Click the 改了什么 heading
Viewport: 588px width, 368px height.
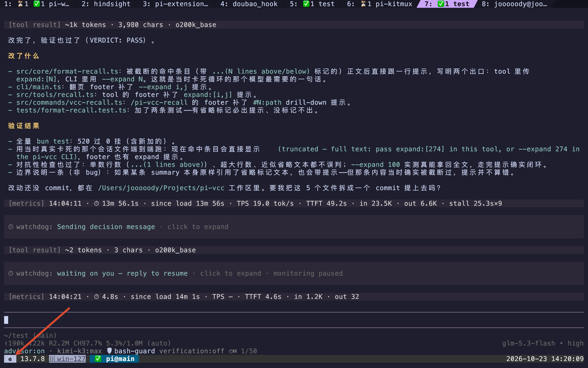(23, 56)
